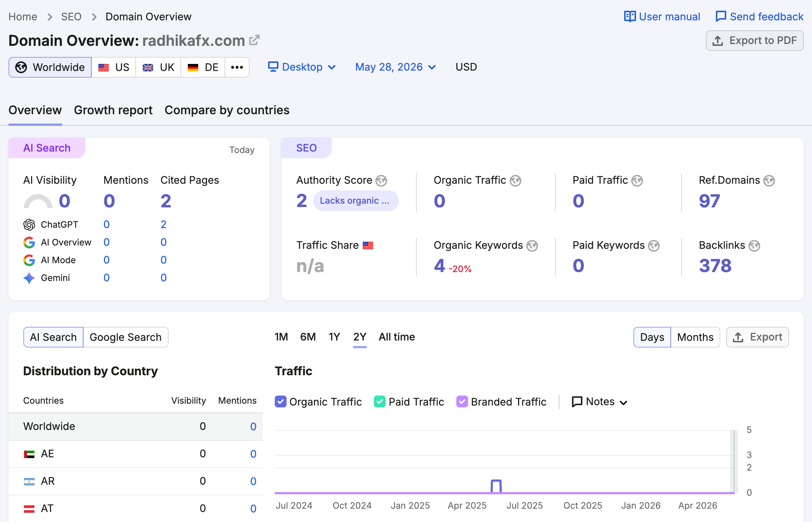Viewport: 812px width, 522px height.
Task: Click the Backlinks value 378
Action: 715,266
